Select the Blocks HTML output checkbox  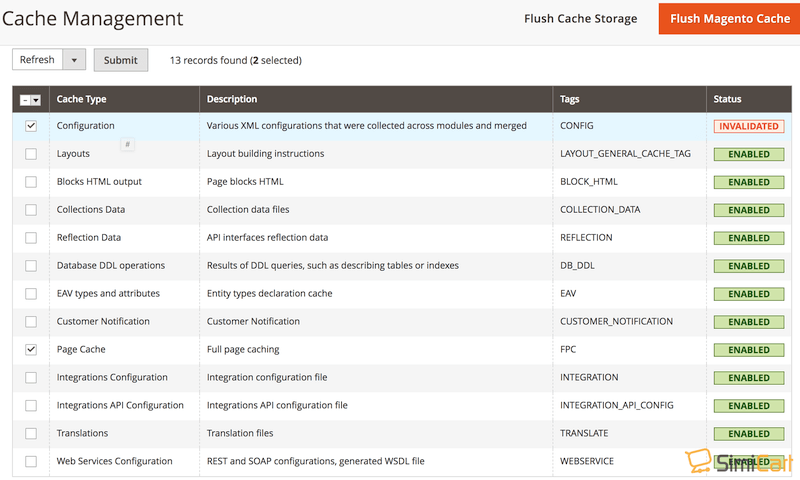[31, 182]
